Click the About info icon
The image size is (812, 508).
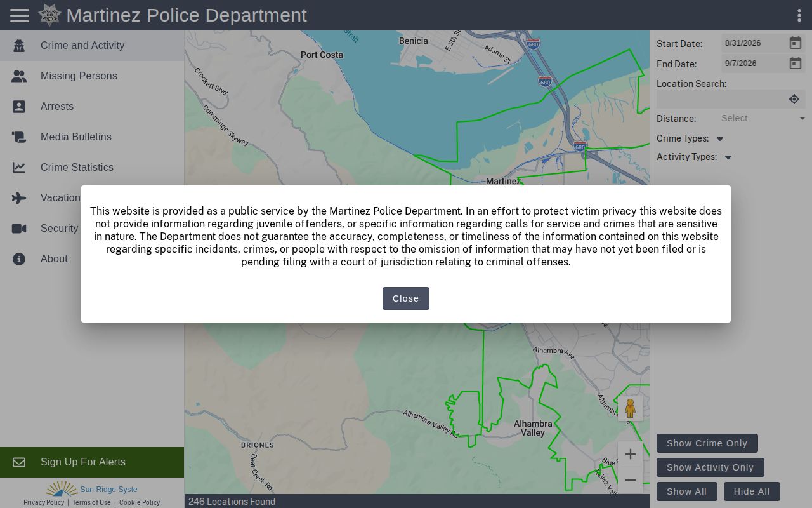19,259
